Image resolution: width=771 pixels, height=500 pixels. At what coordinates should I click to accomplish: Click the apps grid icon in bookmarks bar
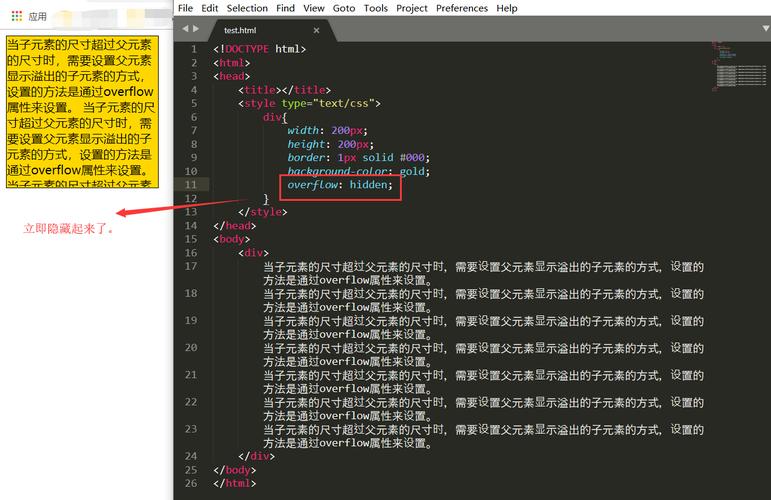coord(17,16)
